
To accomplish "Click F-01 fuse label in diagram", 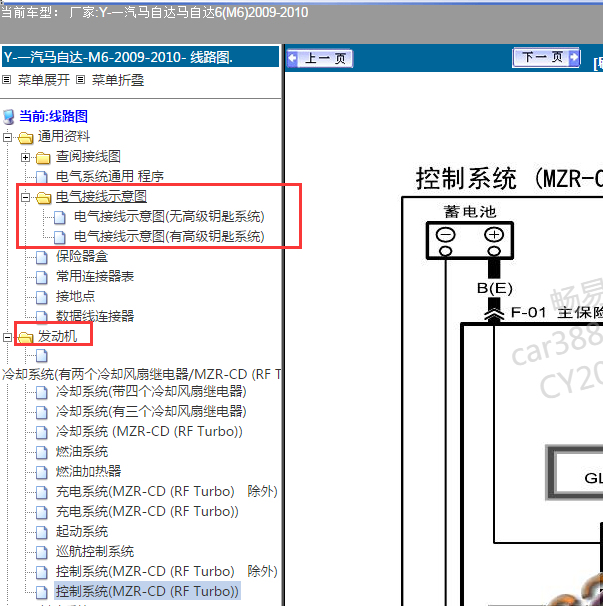I will pos(528,312).
